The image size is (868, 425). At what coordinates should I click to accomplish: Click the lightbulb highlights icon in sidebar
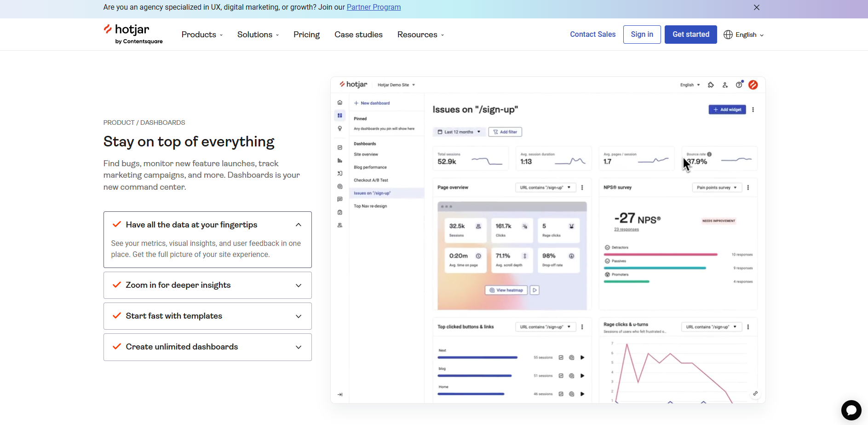pos(340,128)
